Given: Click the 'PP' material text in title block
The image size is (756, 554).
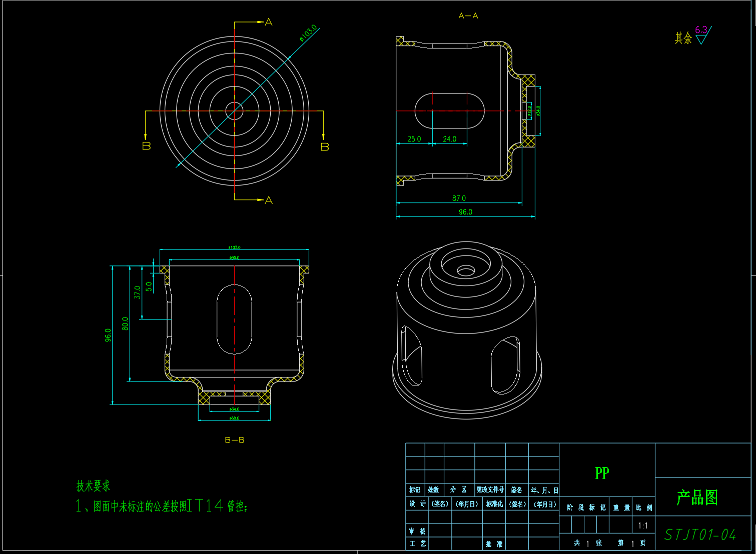Looking at the screenshot, I should point(602,473).
